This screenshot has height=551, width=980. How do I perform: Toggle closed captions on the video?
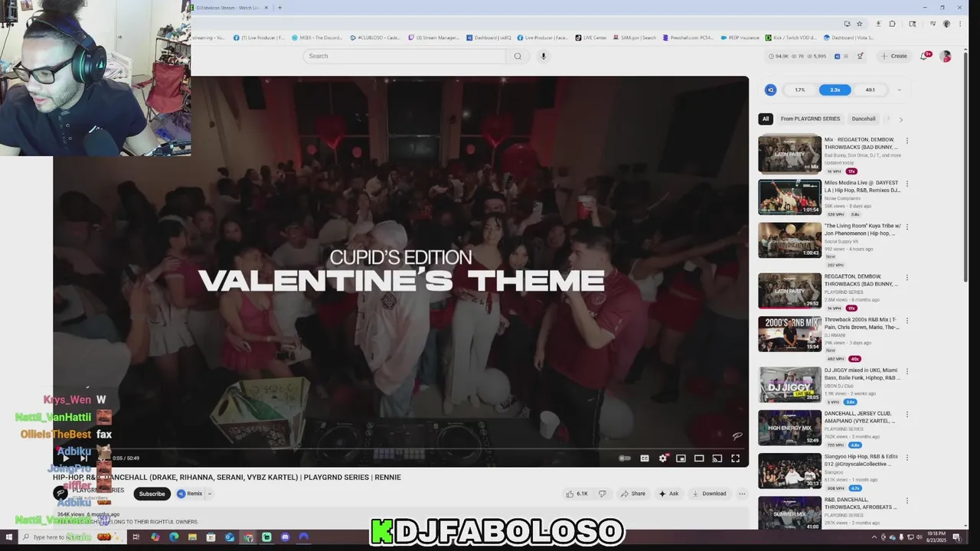click(645, 458)
